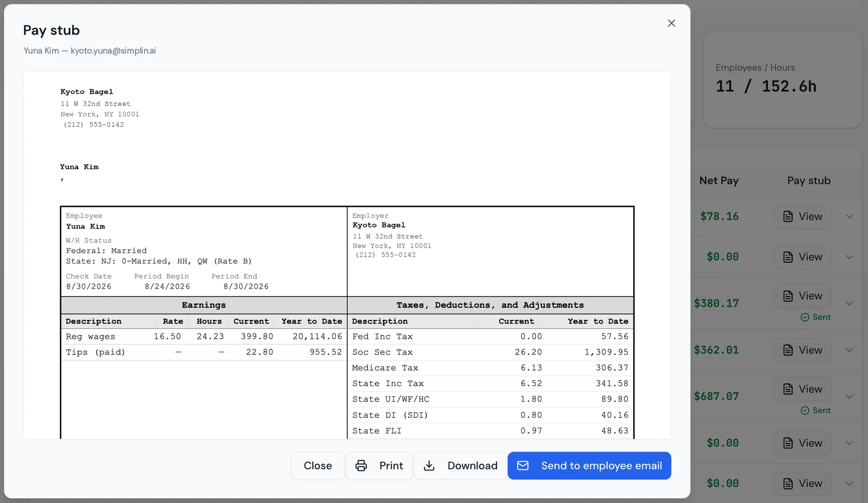Click Taxes, Deductions, and Adjustments header
Viewport: 868px width, 503px height.
pyautogui.click(x=490, y=305)
